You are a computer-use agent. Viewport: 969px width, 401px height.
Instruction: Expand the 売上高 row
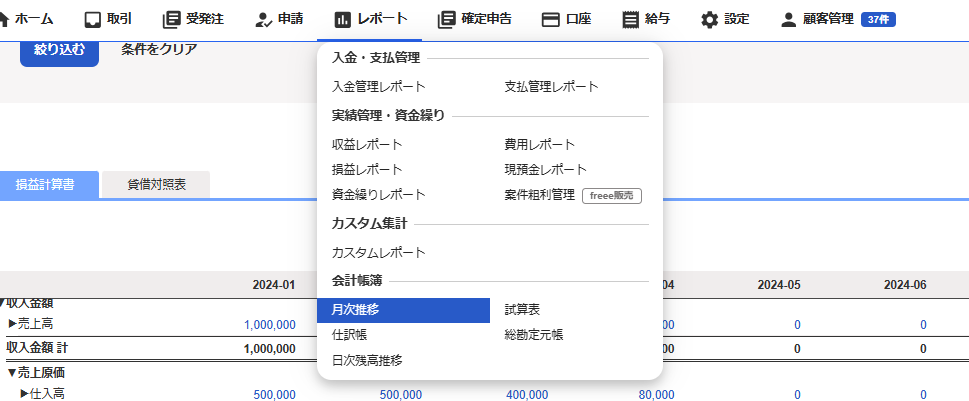(x=13, y=324)
